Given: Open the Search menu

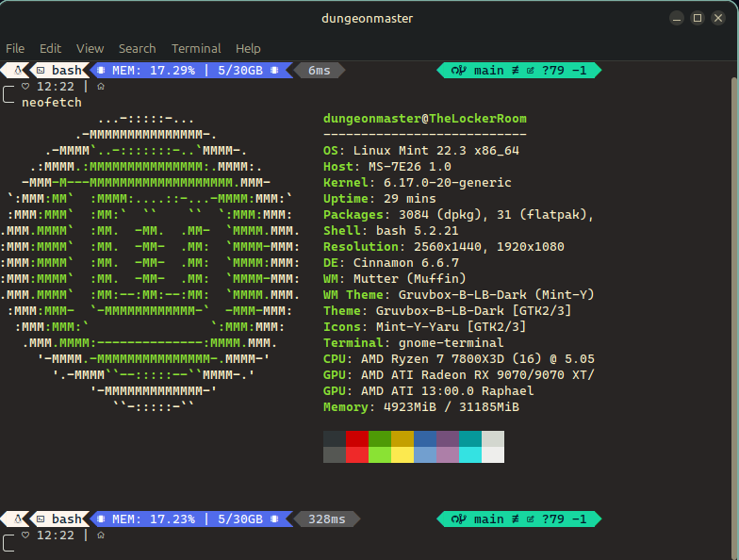Looking at the screenshot, I should 138,49.
